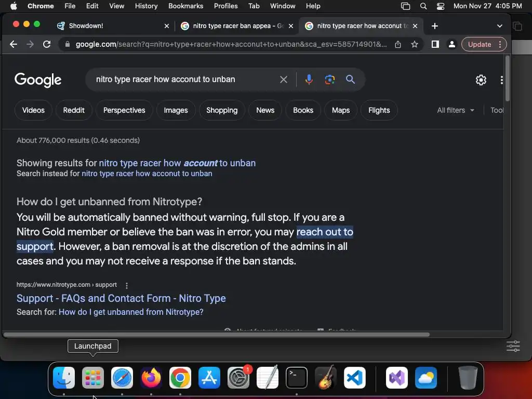Screen dimensions: 532x399
Task: Open Support - FAQs and Contact Form link
Action: (x=121, y=298)
